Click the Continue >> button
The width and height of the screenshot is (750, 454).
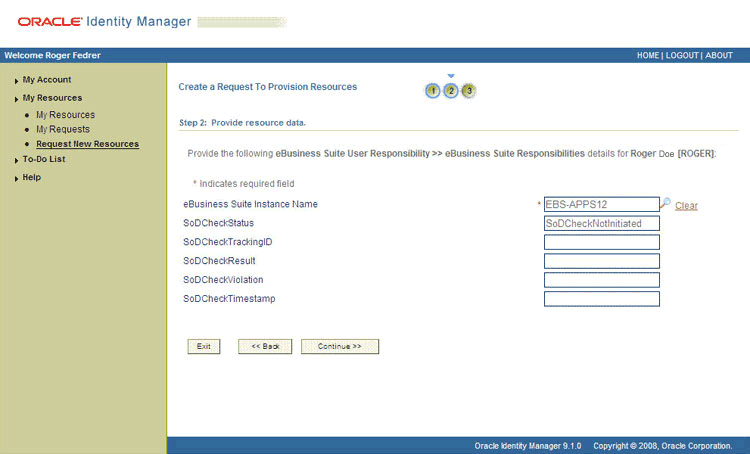pos(340,346)
